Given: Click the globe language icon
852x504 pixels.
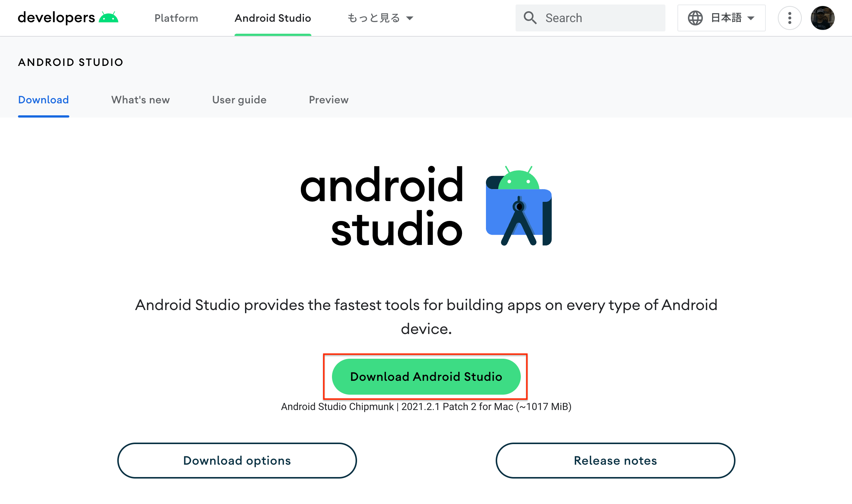Looking at the screenshot, I should point(695,18).
